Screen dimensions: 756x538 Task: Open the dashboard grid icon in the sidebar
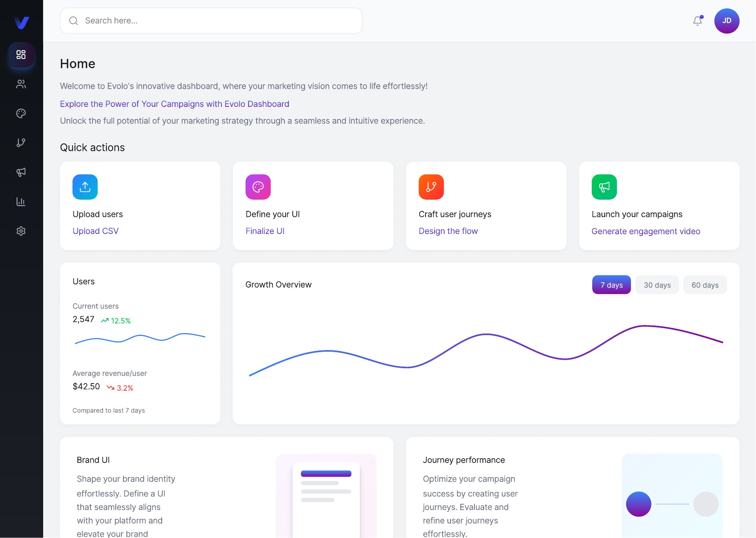[21, 54]
